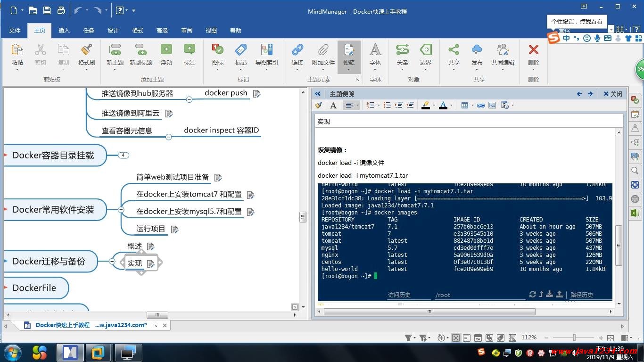
Task: Close the 主题便笺 notes pane via 关闭
Action: coord(613,94)
